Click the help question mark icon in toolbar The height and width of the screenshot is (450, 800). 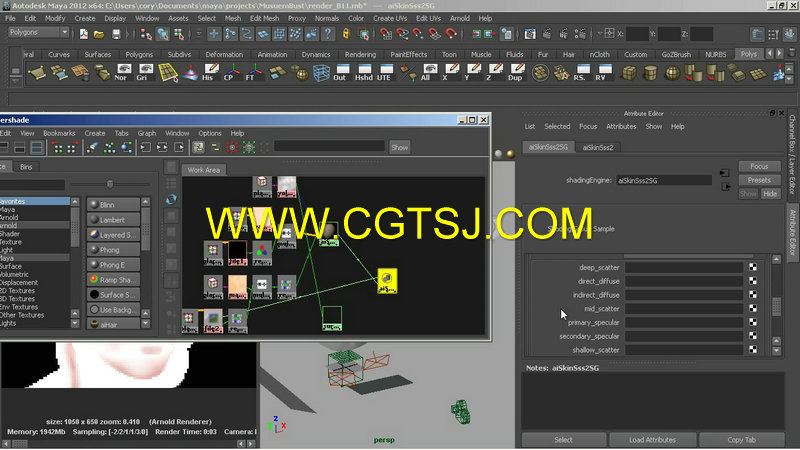(x=328, y=34)
